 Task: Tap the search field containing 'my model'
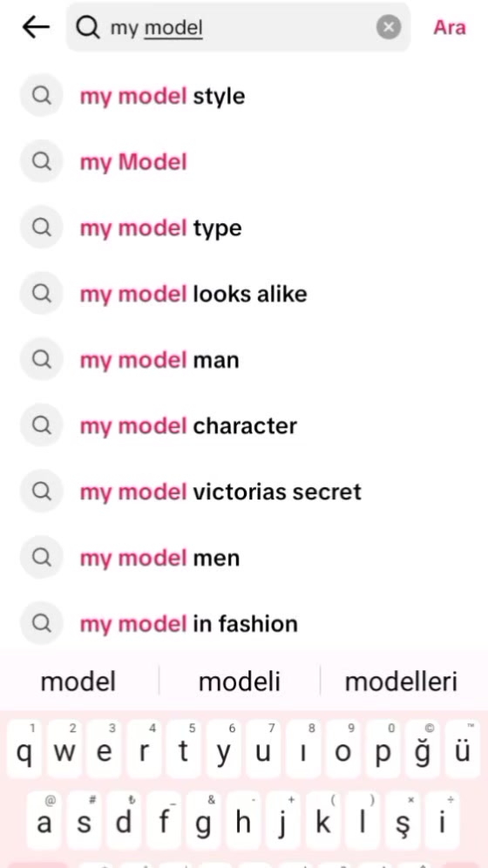pos(239,27)
